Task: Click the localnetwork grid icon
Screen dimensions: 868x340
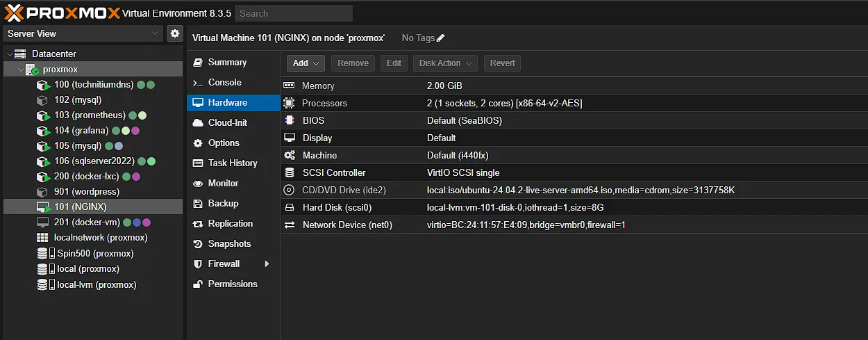Action: [42, 238]
